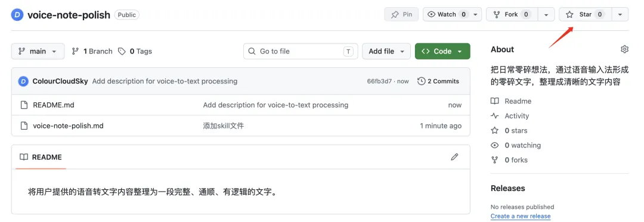Select the README tab

[x=41, y=157]
